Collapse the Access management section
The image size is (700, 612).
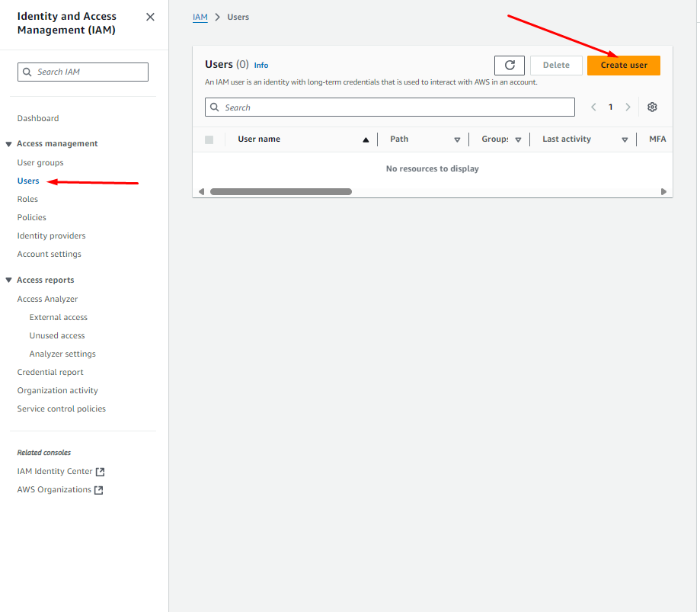click(9, 144)
